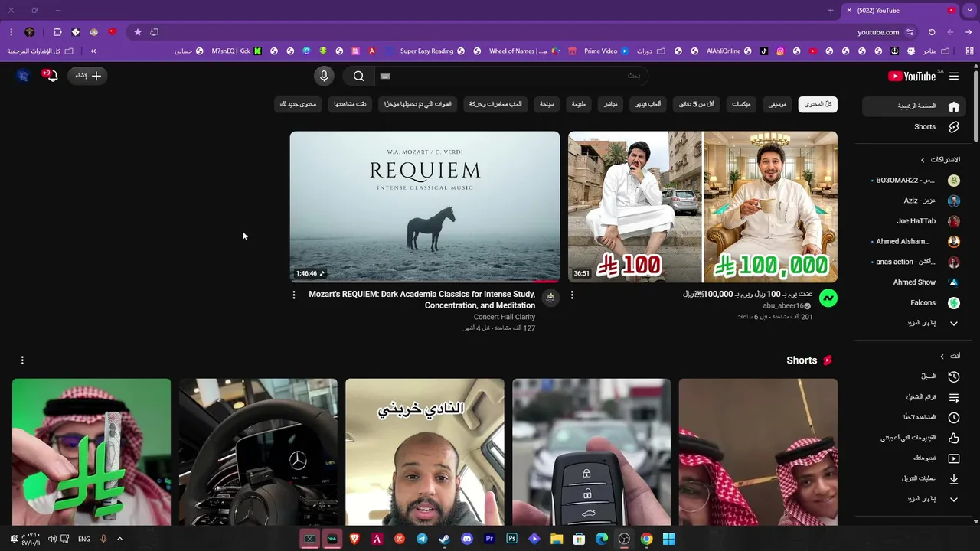The height and width of the screenshot is (551, 980).
Task: Open Shorts from the sidebar
Action: tap(913, 127)
